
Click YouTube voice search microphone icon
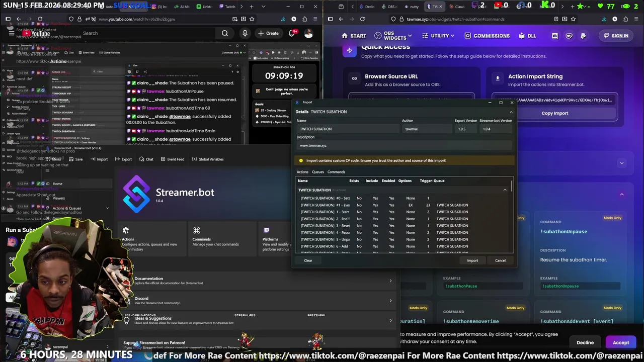tap(245, 33)
